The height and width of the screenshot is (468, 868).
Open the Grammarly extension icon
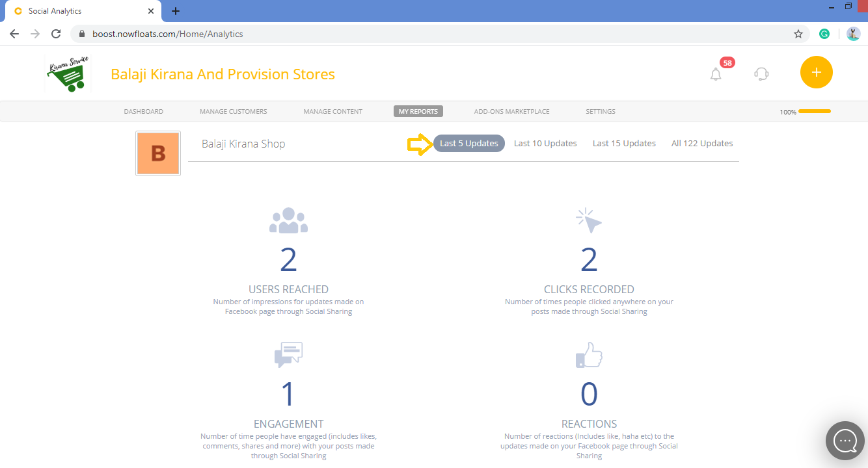pyautogui.click(x=824, y=34)
